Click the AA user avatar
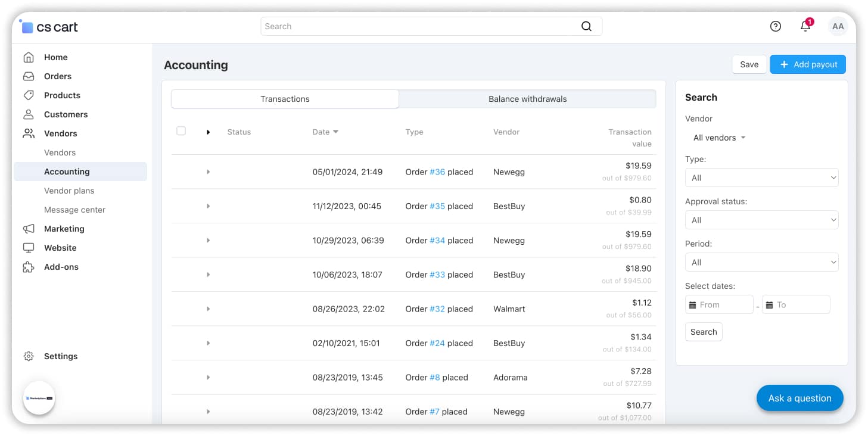The width and height of the screenshot is (868, 436). 838,26
